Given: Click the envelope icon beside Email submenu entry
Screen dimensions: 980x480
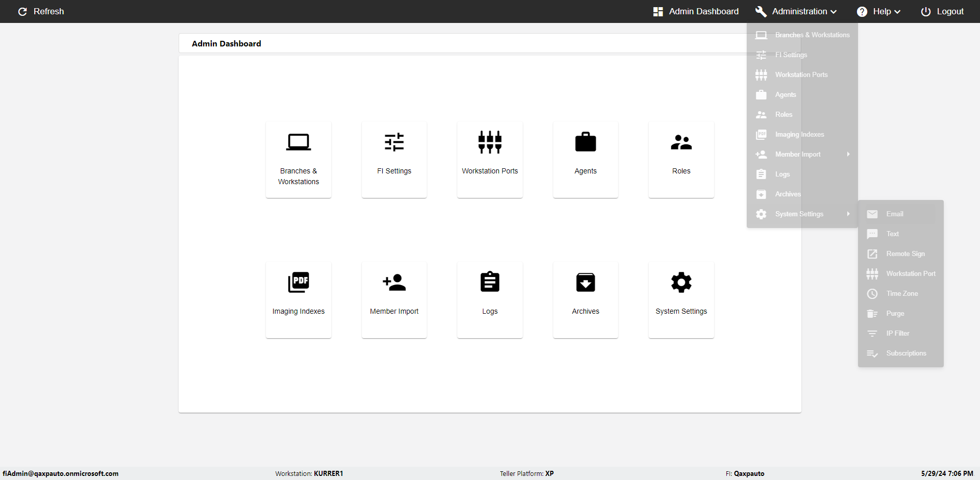Looking at the screenshot, I should (872, 214).
